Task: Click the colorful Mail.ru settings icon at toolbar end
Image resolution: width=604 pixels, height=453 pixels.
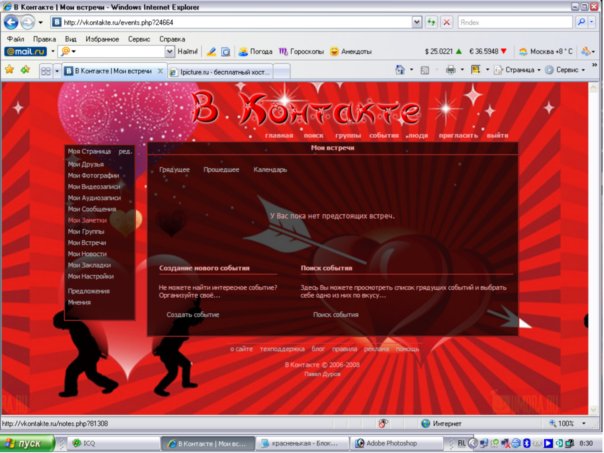Action: click(586, 51)
